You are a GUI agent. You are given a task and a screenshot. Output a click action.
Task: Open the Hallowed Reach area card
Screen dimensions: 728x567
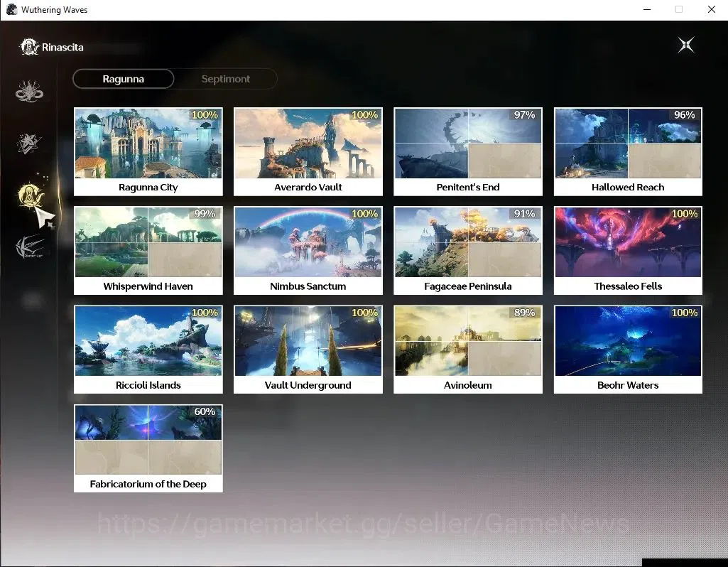(628, 152)
